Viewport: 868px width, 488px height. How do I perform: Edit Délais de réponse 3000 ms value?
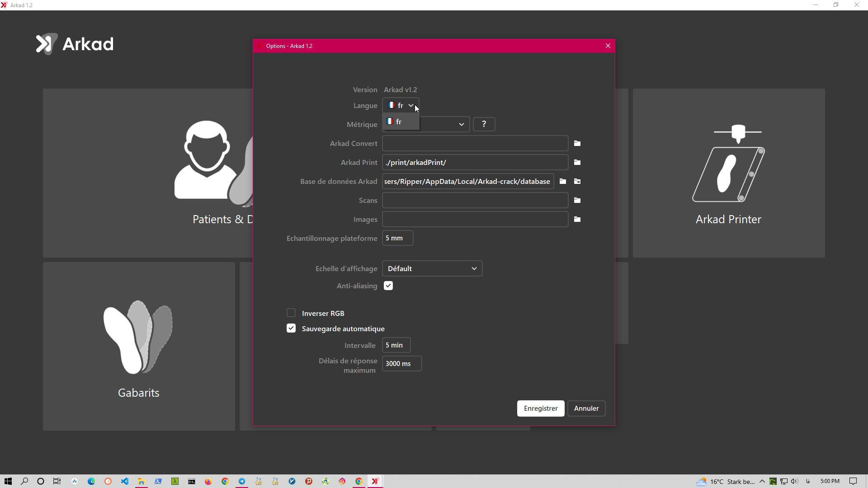point(402,364)
